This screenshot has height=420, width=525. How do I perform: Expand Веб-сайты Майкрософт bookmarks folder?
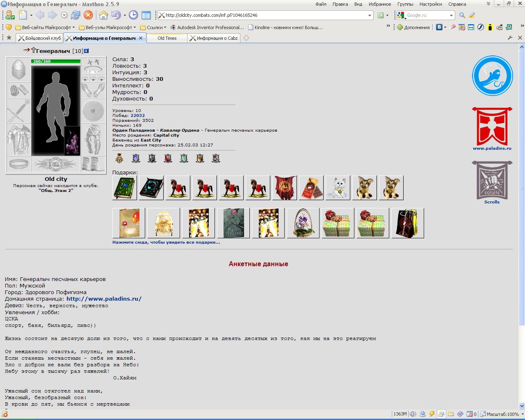pos(45,27)
